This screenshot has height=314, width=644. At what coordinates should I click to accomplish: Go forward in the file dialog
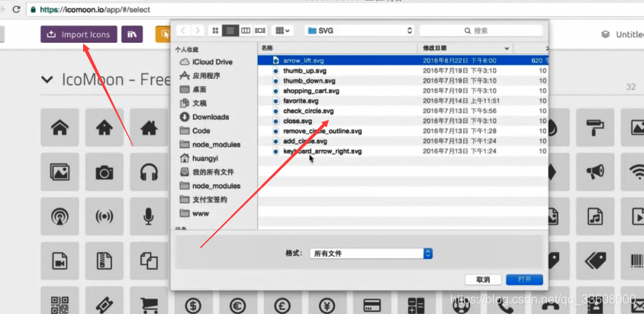[x=198, y=31]
